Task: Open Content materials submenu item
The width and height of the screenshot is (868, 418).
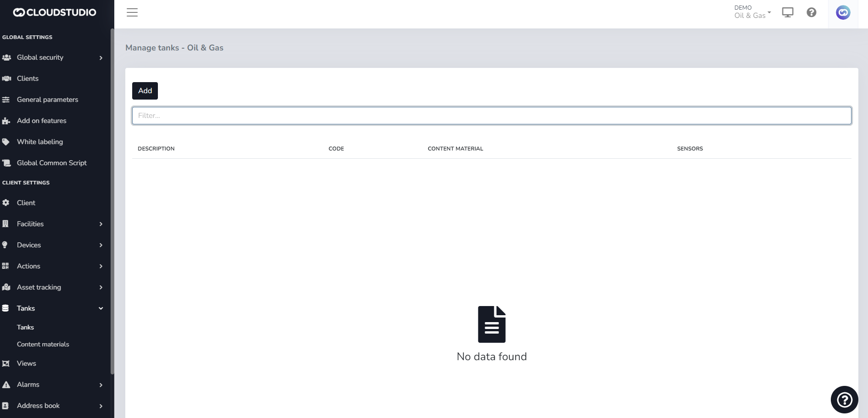Action: (x=43, y=344)
